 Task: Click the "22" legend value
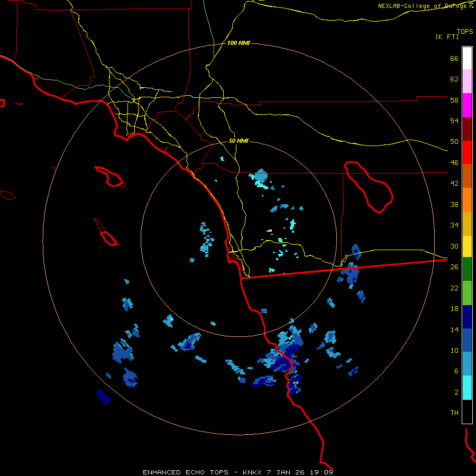(454, 288)
